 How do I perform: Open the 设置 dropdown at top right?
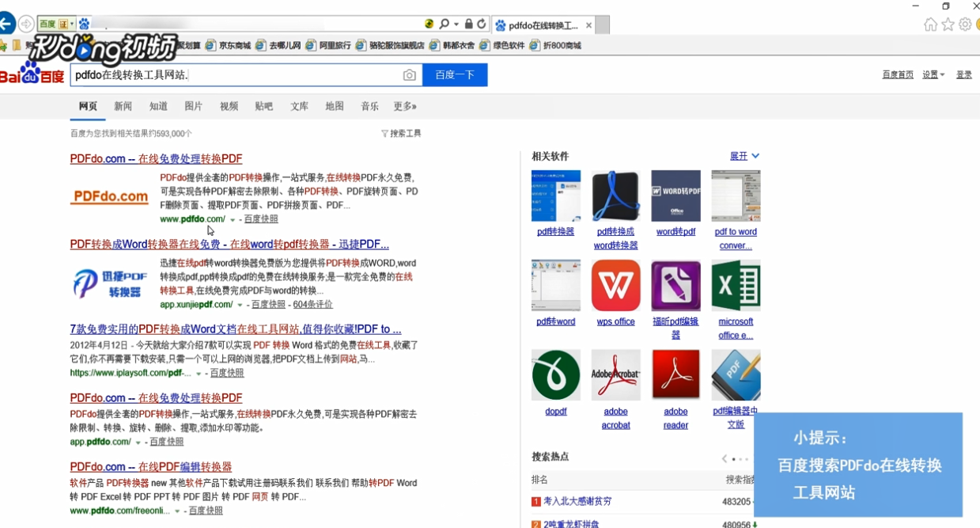tap(932, 74)
